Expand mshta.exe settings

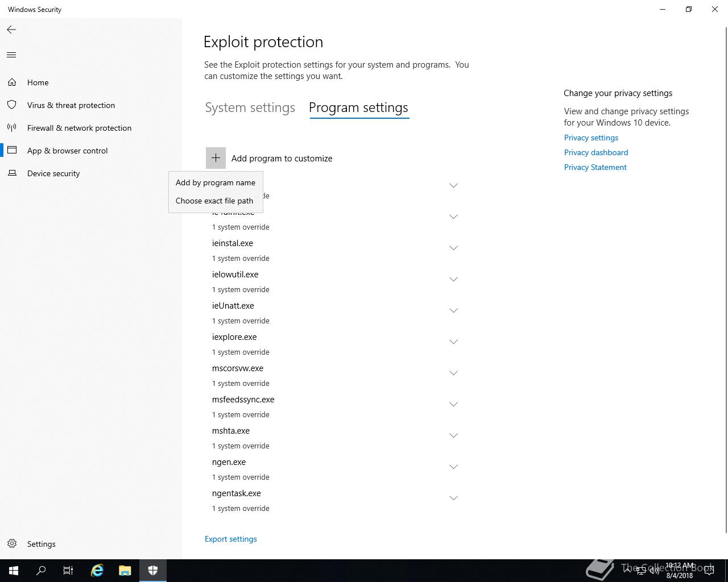pyautogui.click(x=453, y=435)
